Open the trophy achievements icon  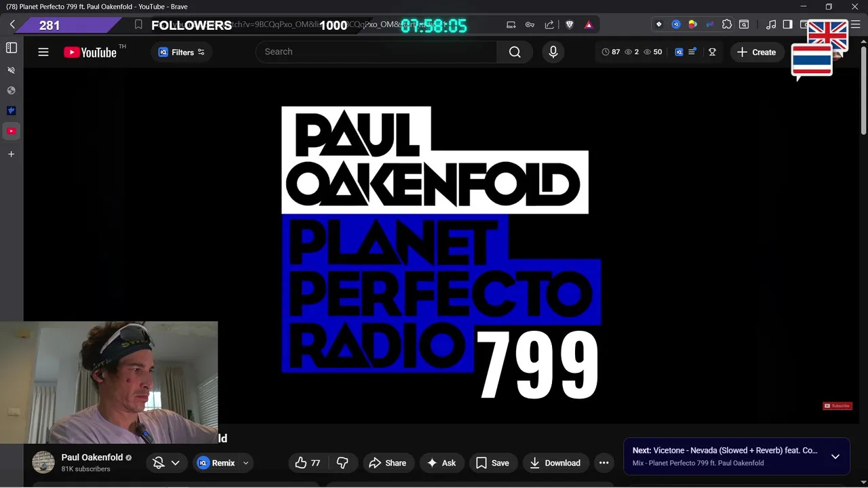[712, 52]
